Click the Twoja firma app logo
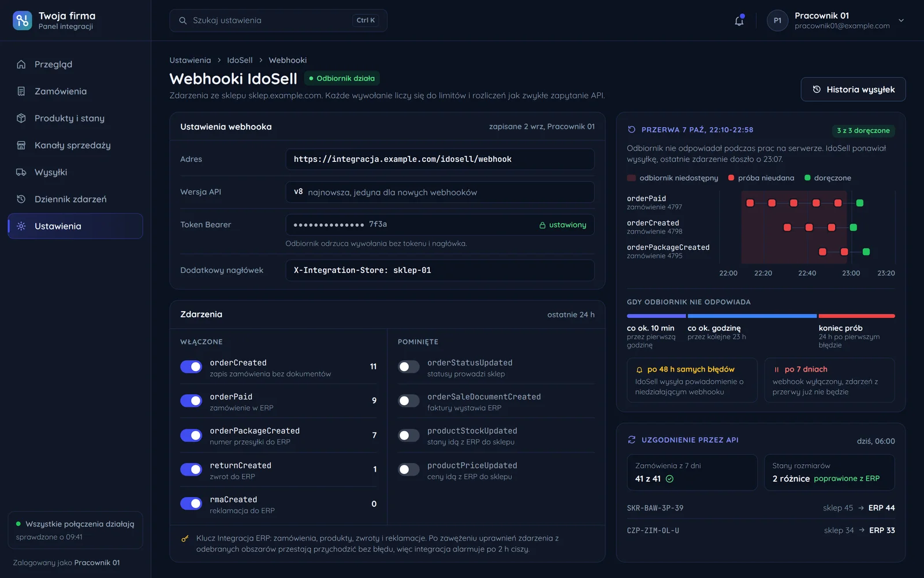The height and width of the screenshot is (578, 924). [x=23, y=21]
